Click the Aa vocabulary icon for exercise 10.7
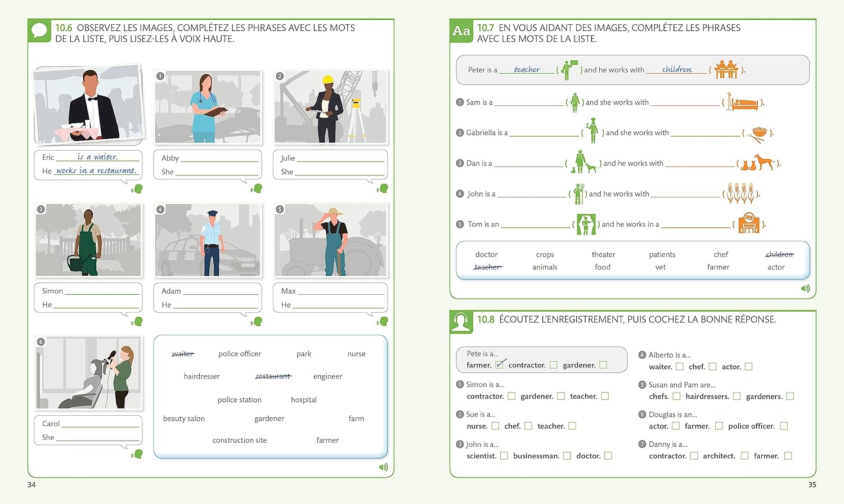The image size is (844, 504). 461,31
